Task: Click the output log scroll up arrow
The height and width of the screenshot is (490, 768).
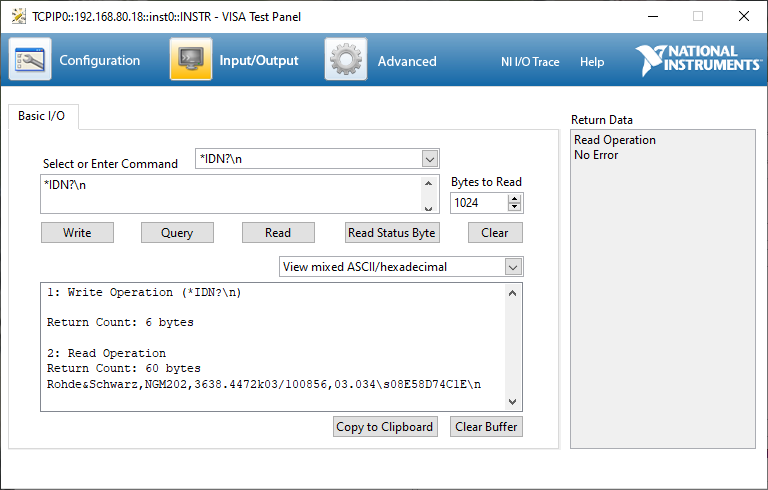Action: coord(512,294)
